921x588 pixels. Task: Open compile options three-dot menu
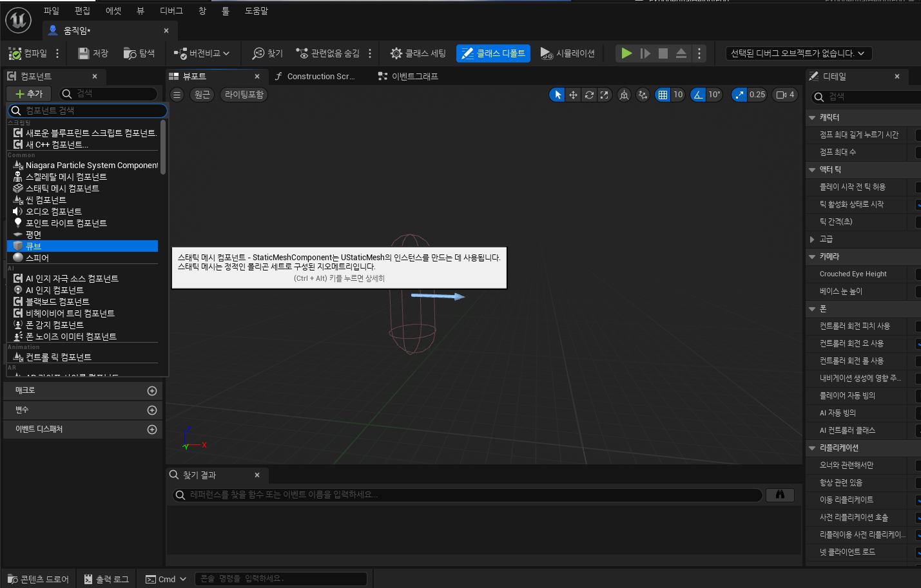[x=57, y=53]
